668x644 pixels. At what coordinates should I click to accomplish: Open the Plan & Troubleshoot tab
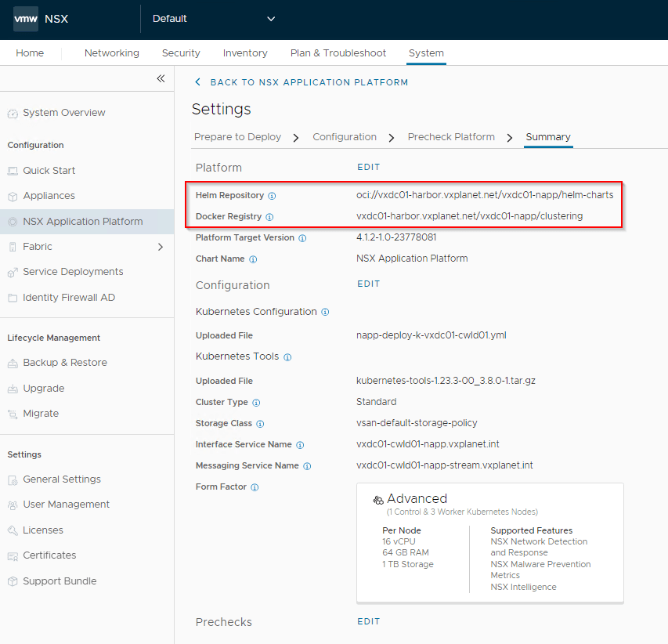(338, 52)
